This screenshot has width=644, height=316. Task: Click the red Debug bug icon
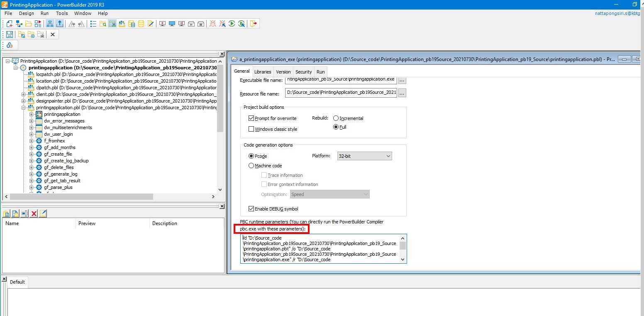tap(212, 24)
